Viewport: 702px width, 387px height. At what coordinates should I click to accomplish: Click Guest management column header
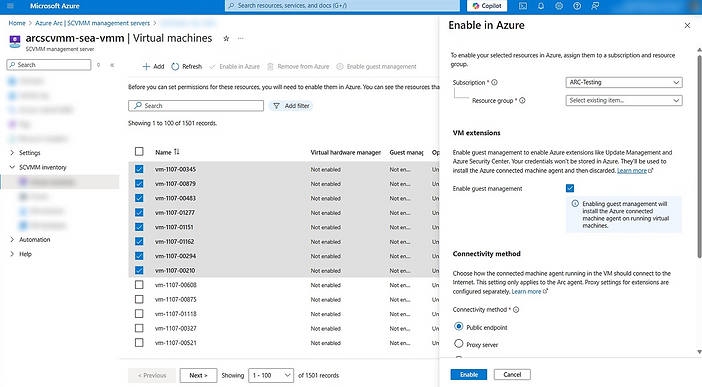pos(406,152)
